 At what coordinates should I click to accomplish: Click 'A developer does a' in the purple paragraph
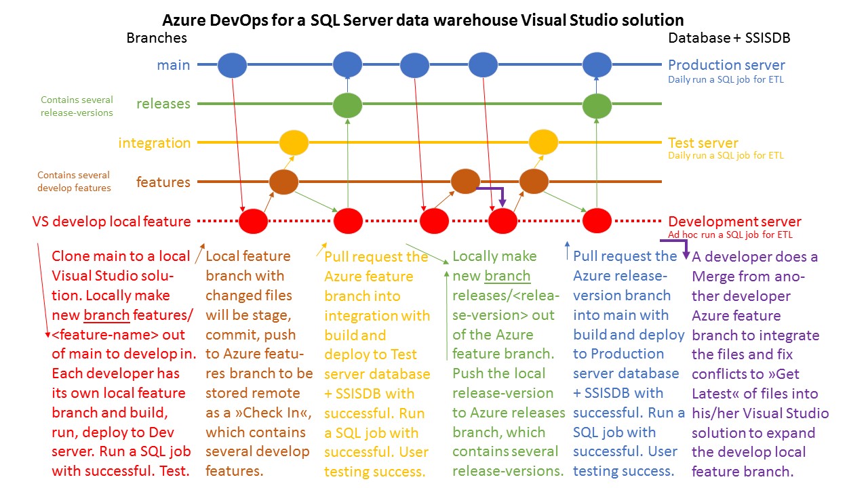755,258
